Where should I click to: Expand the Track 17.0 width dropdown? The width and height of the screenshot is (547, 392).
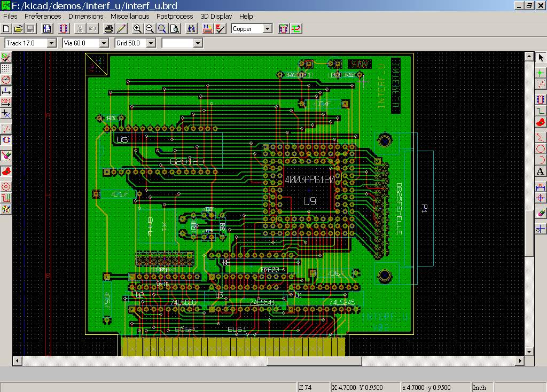pos(51,43)
